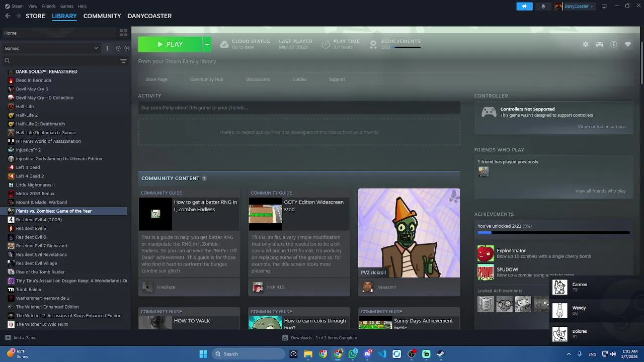The height and width of the screenshot is (362, 644).
Task: Open advanced filter options icon
Action: pyautogui.click(x=123, y=61)
